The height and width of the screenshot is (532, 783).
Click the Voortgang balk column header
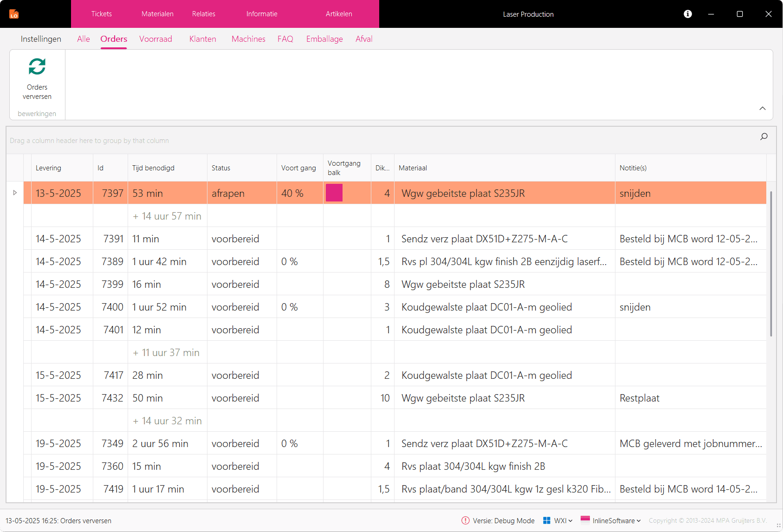[x=347, y=168]
